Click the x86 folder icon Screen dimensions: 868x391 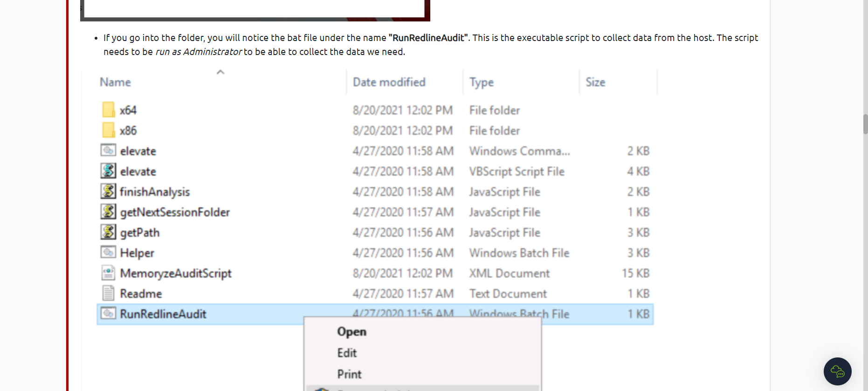tap(108, 130)
